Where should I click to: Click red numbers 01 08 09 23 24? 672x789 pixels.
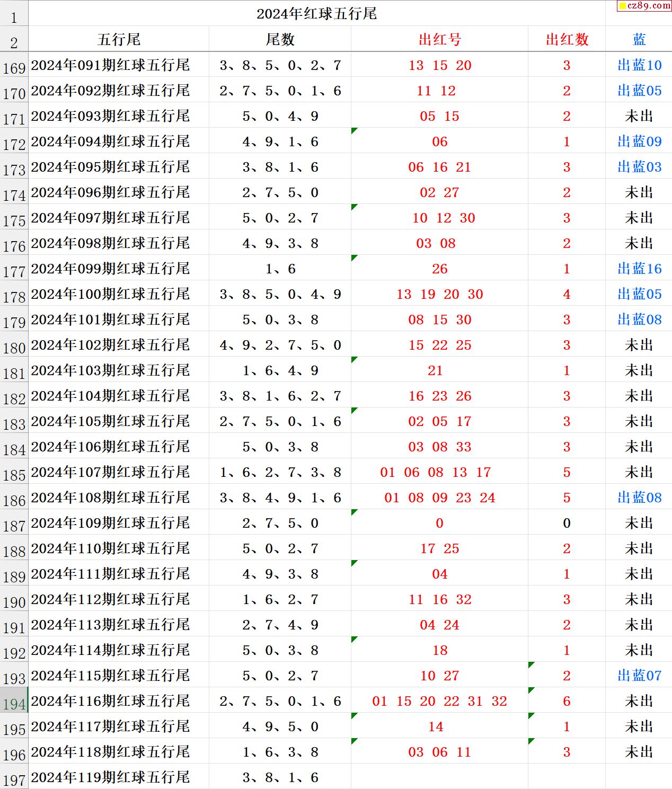[x=439, y=498]
